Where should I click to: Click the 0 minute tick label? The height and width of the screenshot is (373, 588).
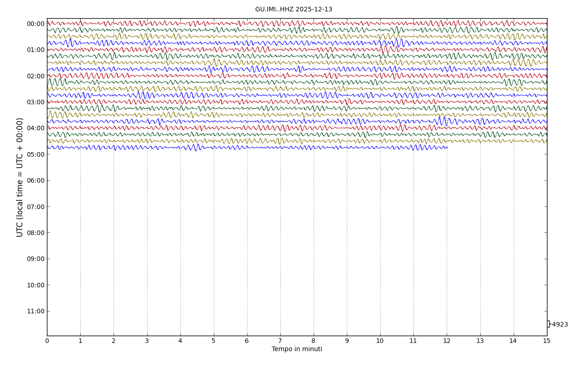(x=47, y=341)
